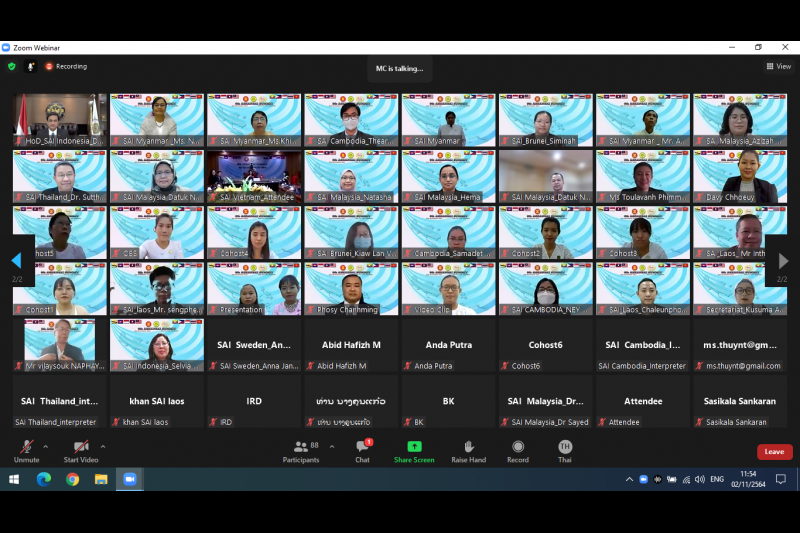Image resolution: width=800 pixels, height=533 pixels.
Task: Toggle Start Video camera button
Action: [x=81, y=446]
